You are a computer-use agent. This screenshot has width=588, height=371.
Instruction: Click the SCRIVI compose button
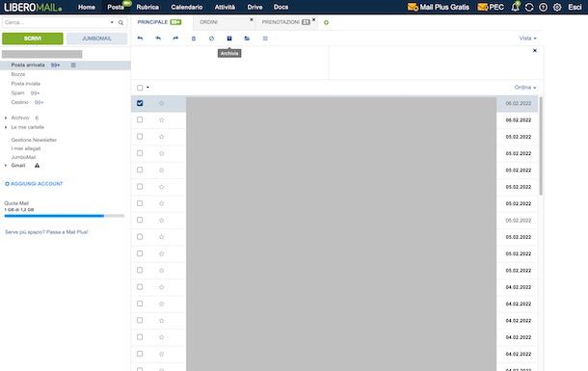(33, 39)
